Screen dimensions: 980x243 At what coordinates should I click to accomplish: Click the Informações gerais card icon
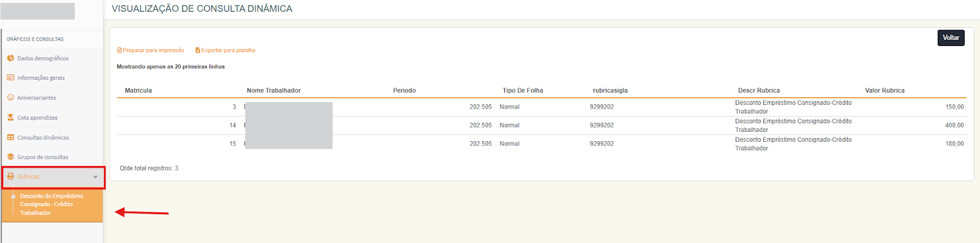point(10,78)
